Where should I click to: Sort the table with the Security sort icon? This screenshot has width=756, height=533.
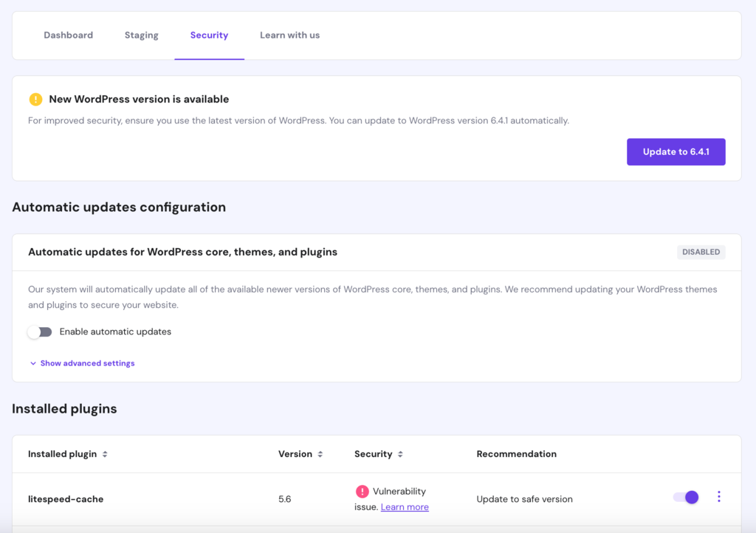(400, 454)
